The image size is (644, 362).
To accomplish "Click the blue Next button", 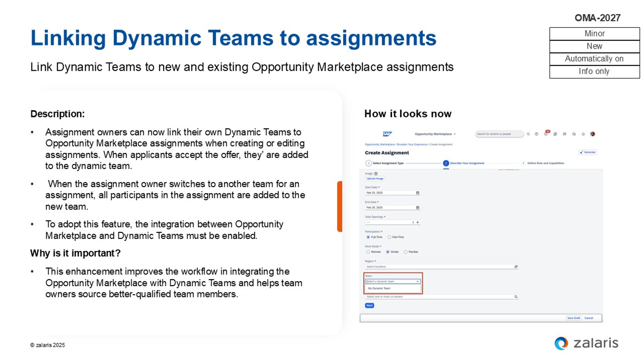I will (x=369, y=305).
